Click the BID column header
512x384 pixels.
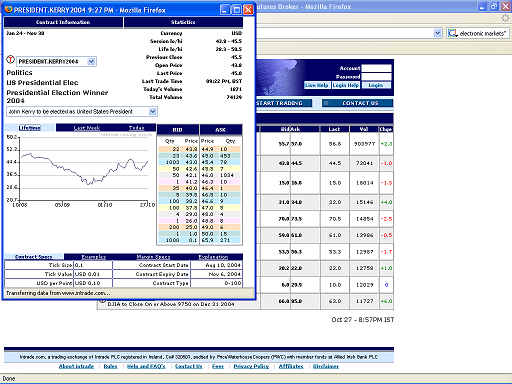(178, 130)
